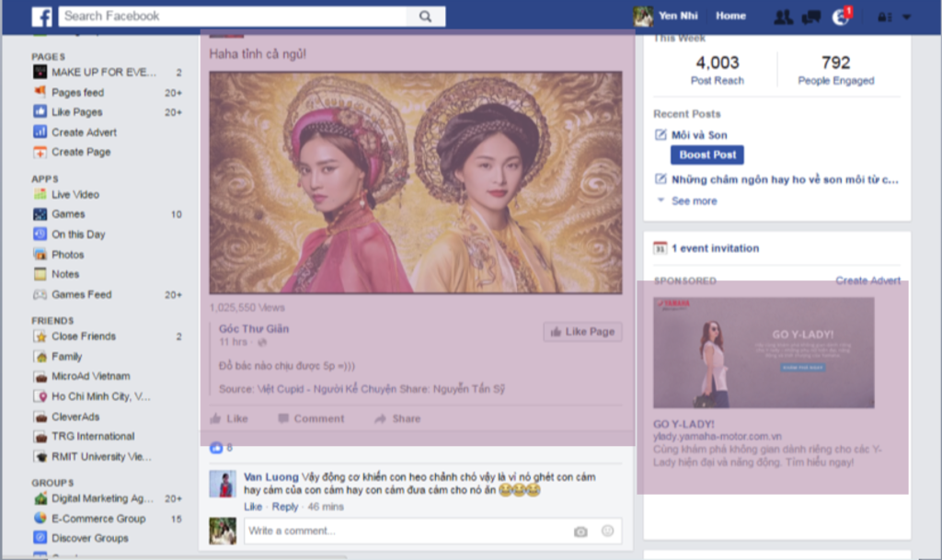Play the video of two women
The width and height of the screenshot is (942, 560).
point(416,182)
